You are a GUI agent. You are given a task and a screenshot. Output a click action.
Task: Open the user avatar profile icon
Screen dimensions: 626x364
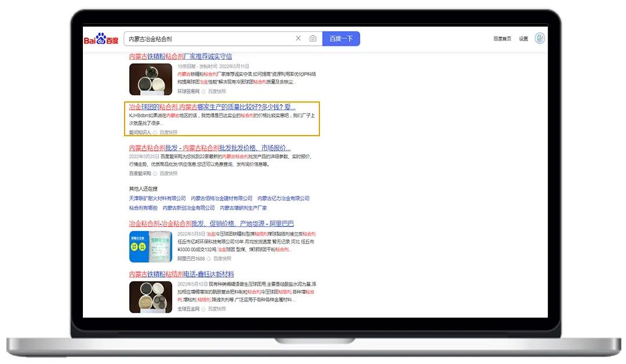tap(539, 38)
